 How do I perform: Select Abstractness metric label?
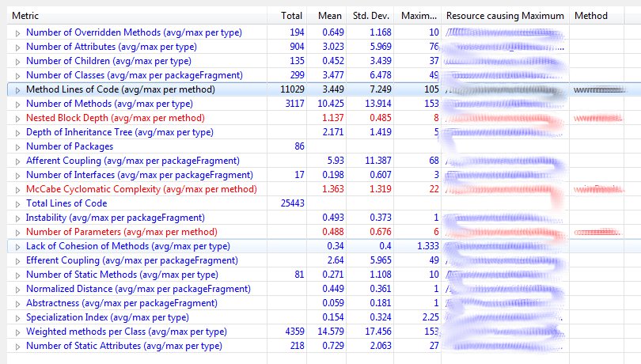(122, 303)
